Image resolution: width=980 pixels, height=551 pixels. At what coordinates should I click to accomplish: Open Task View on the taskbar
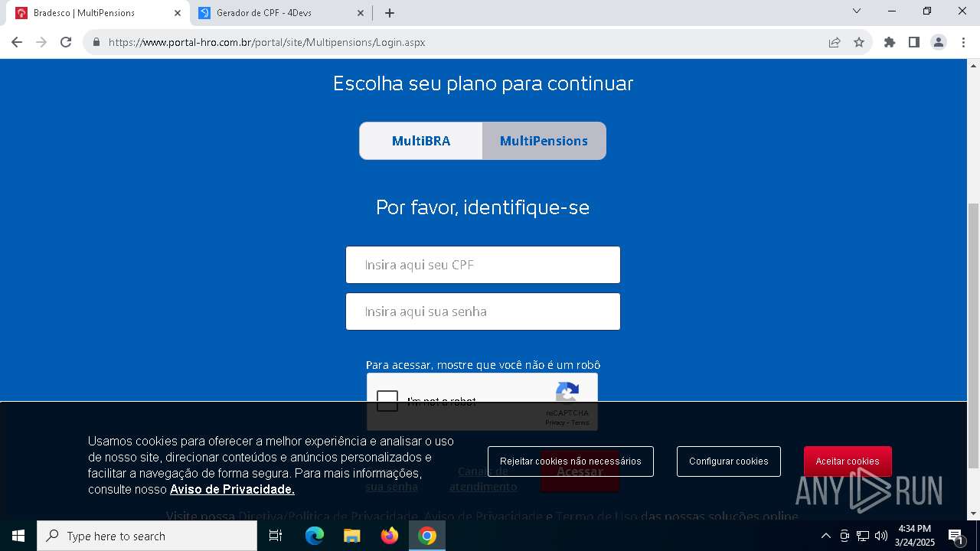point(276,536)
